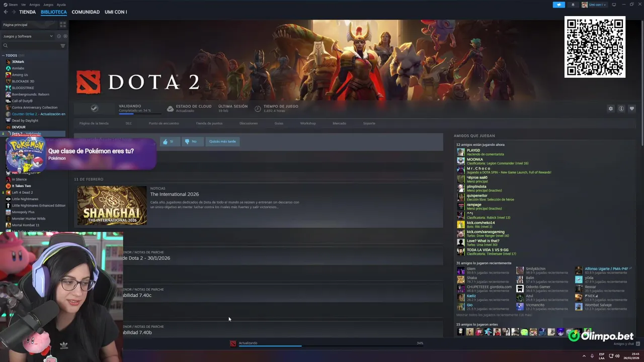The image size is (644, 362).
Task: Open the COMUNIDAD tab
Action: coord(86,12)
